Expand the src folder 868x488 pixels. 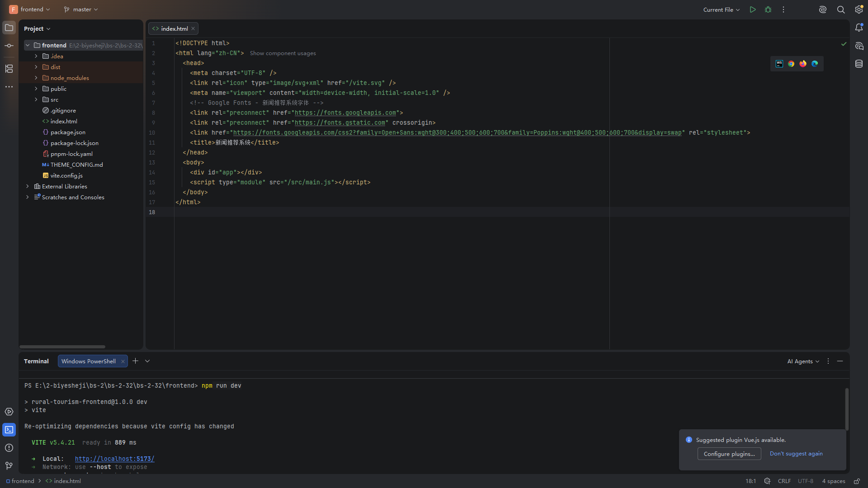tap(36, 99)
